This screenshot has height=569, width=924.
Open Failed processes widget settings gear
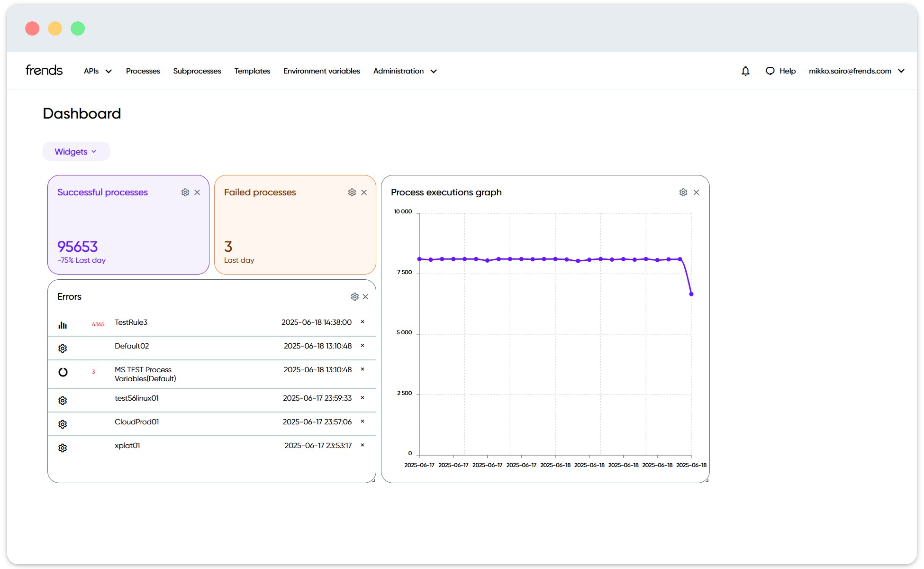pyautogui.click(x=352, y=193)
